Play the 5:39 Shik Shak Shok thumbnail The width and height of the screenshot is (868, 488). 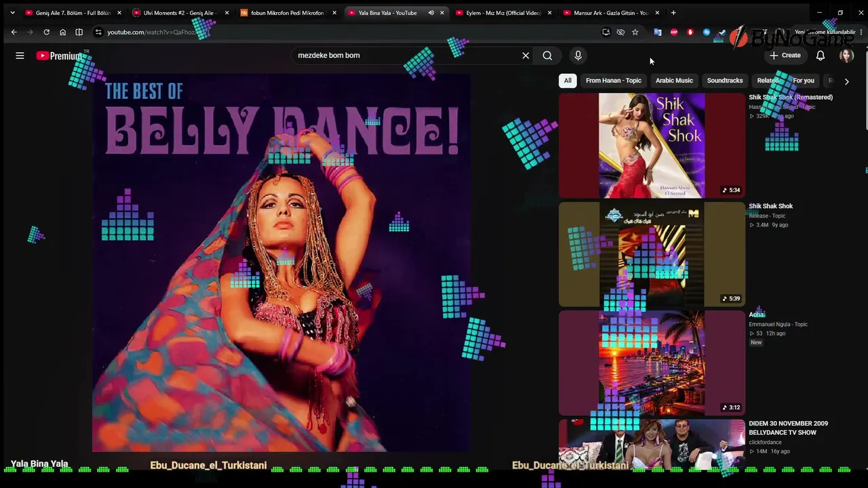click(652, 255)
